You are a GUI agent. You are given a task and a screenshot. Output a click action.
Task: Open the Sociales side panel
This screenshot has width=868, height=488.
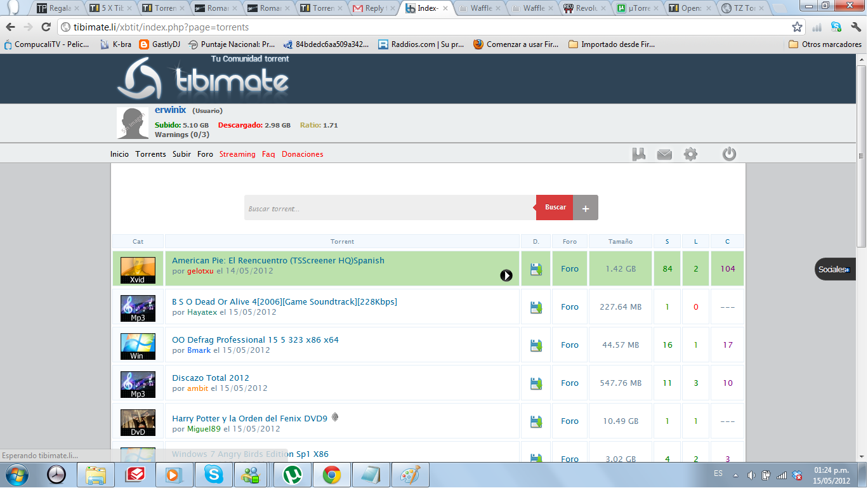point(835,269)
